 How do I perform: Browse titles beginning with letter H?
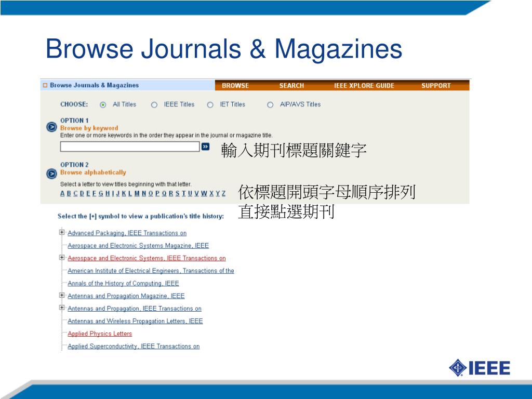click(108, 193)
